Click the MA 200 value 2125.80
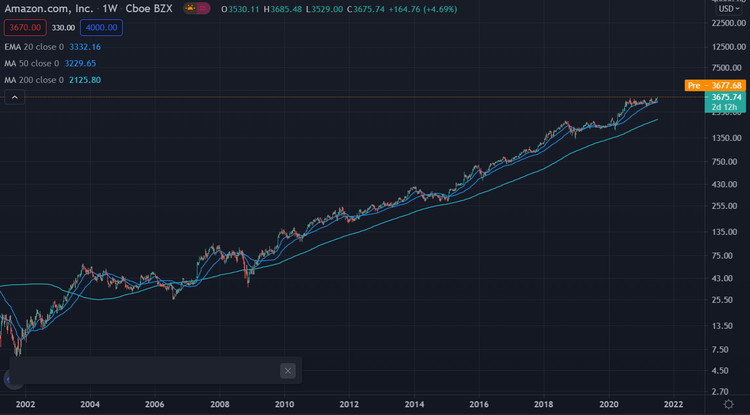The width and height of the screenshot is (750, 415). pyautogui.click(x=85, y=80)
